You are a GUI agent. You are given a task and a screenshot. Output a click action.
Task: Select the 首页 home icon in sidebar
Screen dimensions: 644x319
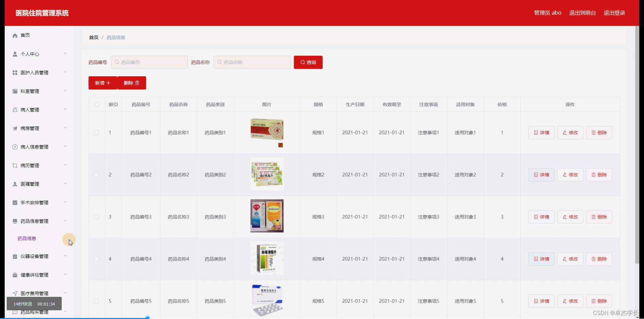[14, 35]
